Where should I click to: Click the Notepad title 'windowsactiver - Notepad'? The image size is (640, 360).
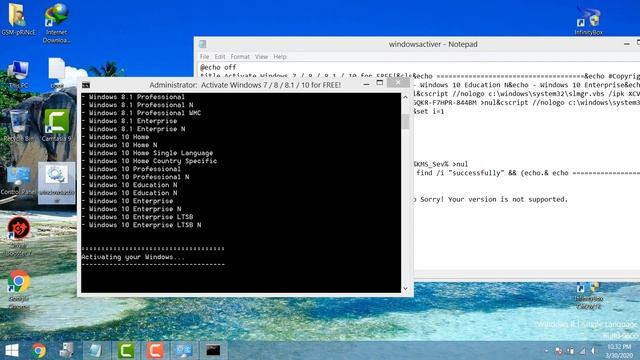pos(433,44)
